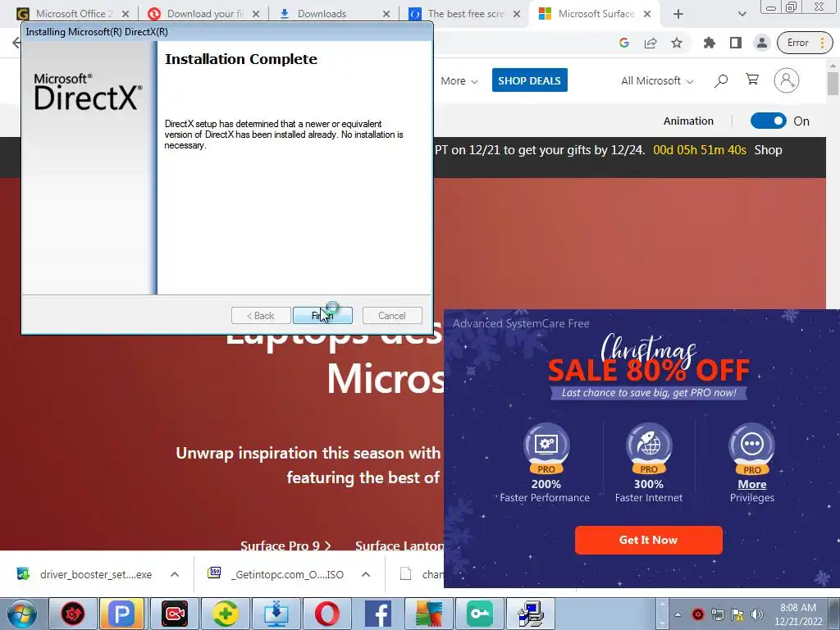Open the P taskbar application

point(122,614)
